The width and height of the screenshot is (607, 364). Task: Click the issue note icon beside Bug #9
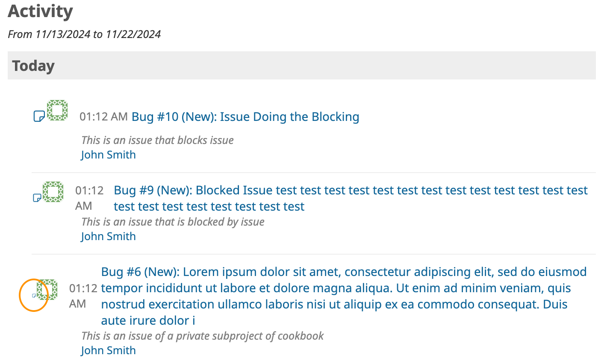pyautogui.click(x=37, y=197)
